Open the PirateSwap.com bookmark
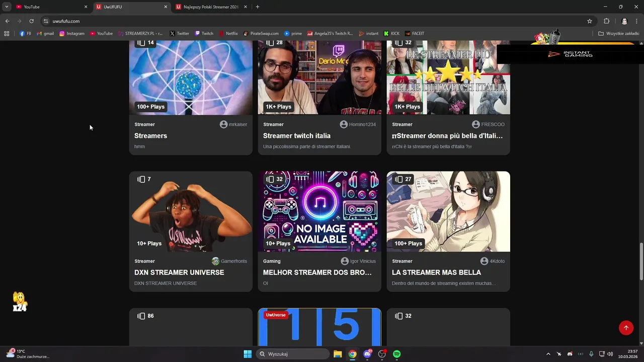The image size is (644, 362). [261, 34]
